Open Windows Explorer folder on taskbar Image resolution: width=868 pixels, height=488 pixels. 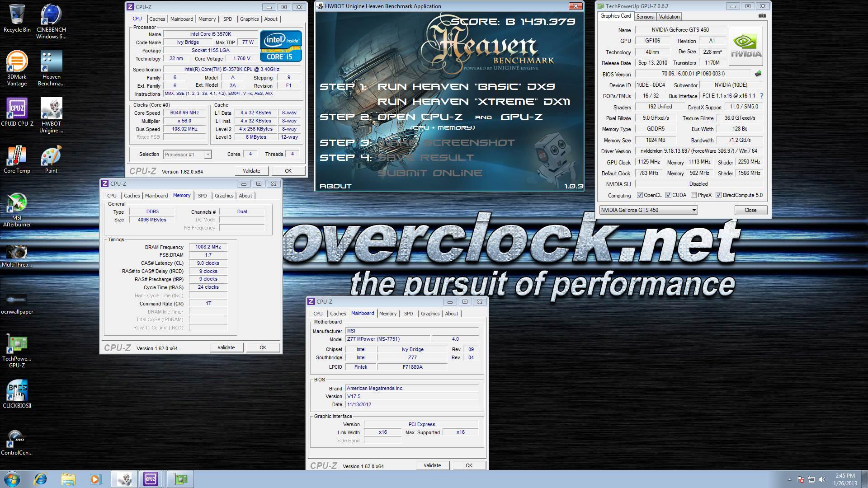coord(68,479)
